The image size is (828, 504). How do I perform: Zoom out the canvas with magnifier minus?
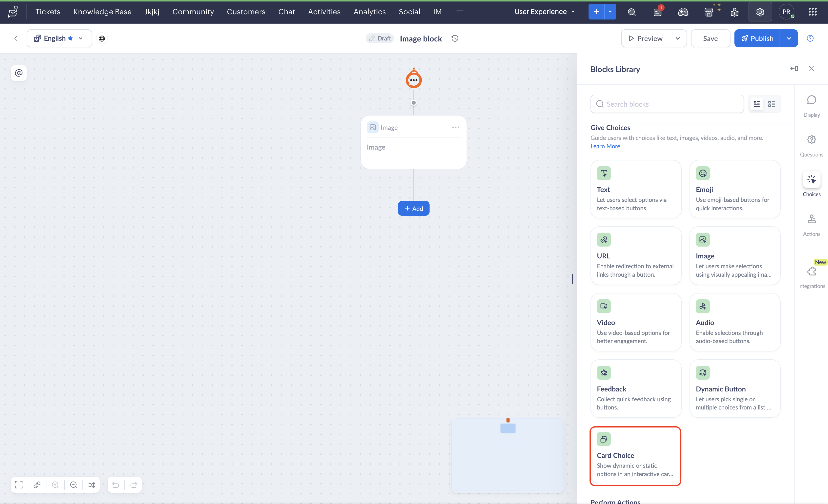74,485
